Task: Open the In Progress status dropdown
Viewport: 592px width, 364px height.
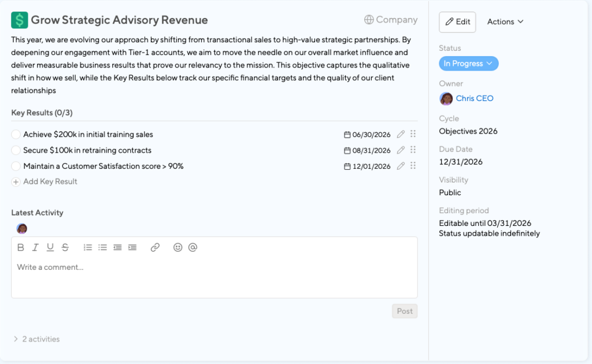Action: pos(468,64)
